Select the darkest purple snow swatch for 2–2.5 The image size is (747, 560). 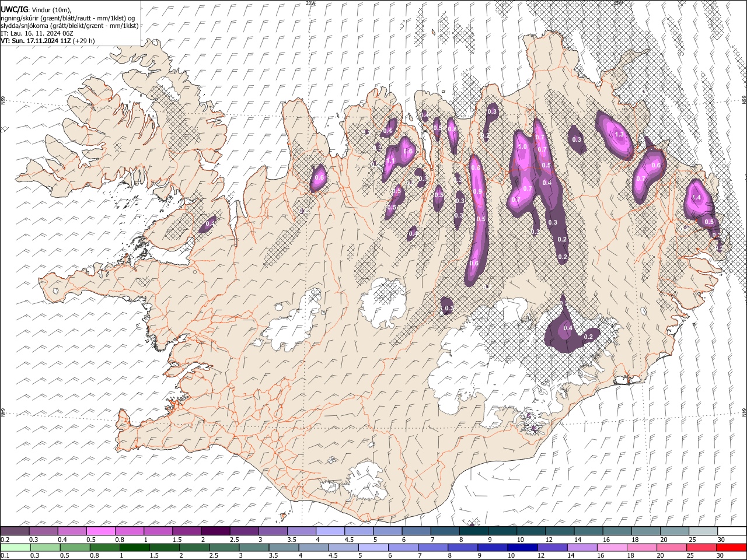(x=215, y=531)
